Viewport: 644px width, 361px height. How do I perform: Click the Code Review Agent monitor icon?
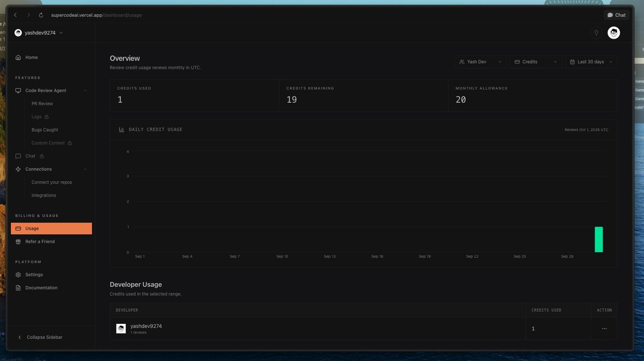point(18,91)
